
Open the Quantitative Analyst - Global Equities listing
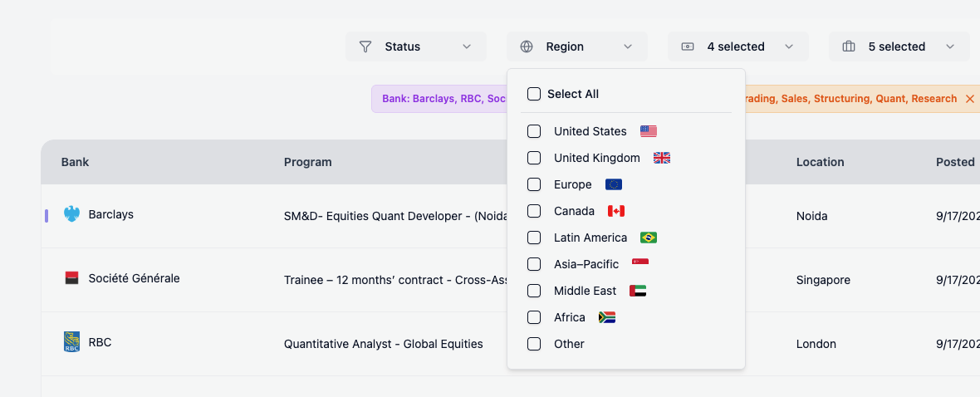pyautogui.click(x=383, y=344)
